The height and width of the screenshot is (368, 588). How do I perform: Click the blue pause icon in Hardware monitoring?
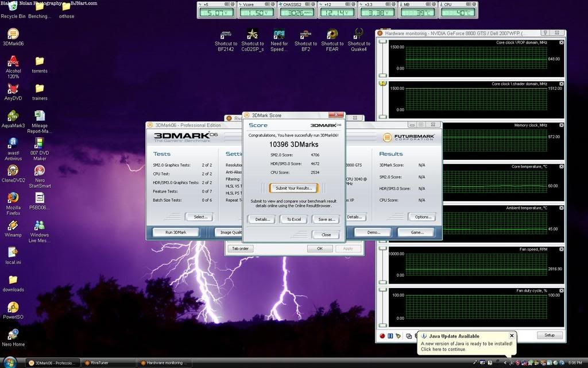(x=390, y=336)
